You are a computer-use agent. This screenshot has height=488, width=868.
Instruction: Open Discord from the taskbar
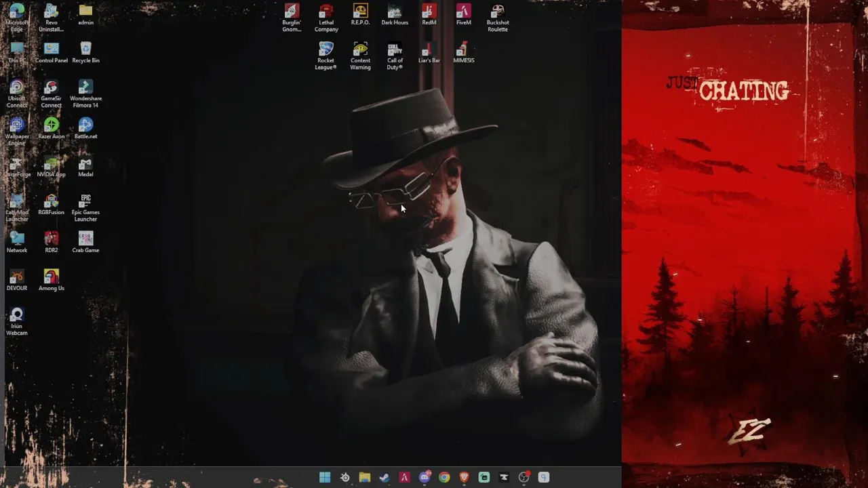(425, 477)
